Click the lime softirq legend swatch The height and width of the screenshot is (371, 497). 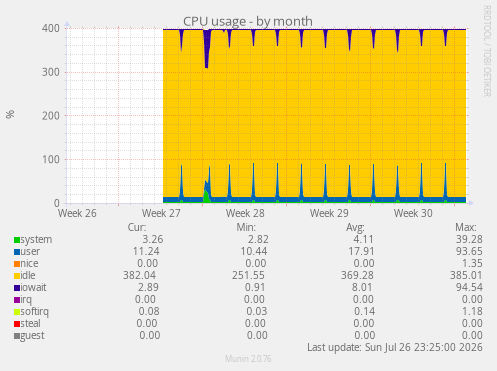click(17, 312)
